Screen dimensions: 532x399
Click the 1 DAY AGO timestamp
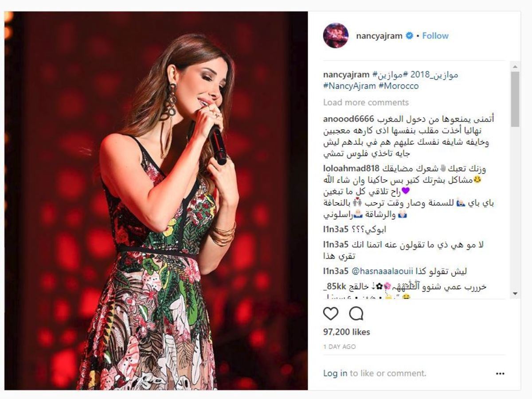click(x=339, y=347)
